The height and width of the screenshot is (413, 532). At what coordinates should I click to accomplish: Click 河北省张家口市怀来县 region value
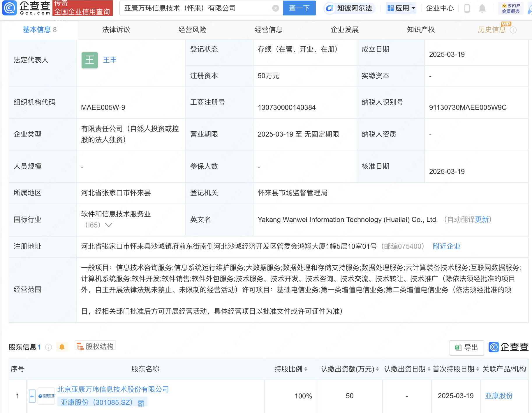[x=116, y=193]
